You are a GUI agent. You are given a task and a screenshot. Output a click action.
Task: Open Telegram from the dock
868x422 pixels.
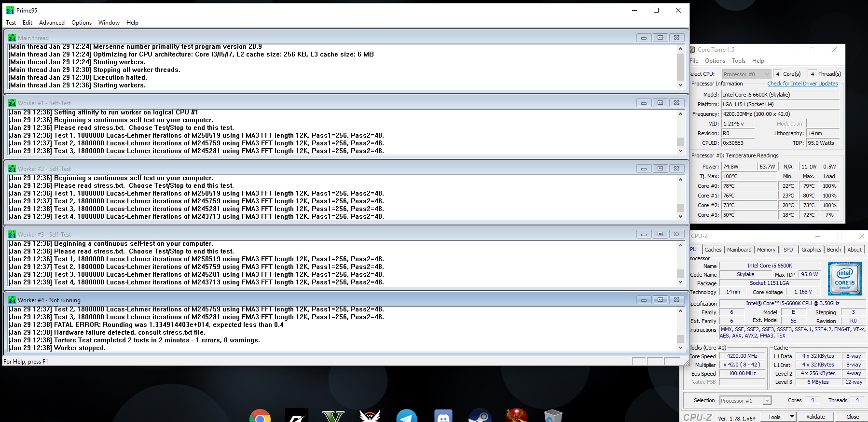[x=407, y=416]
